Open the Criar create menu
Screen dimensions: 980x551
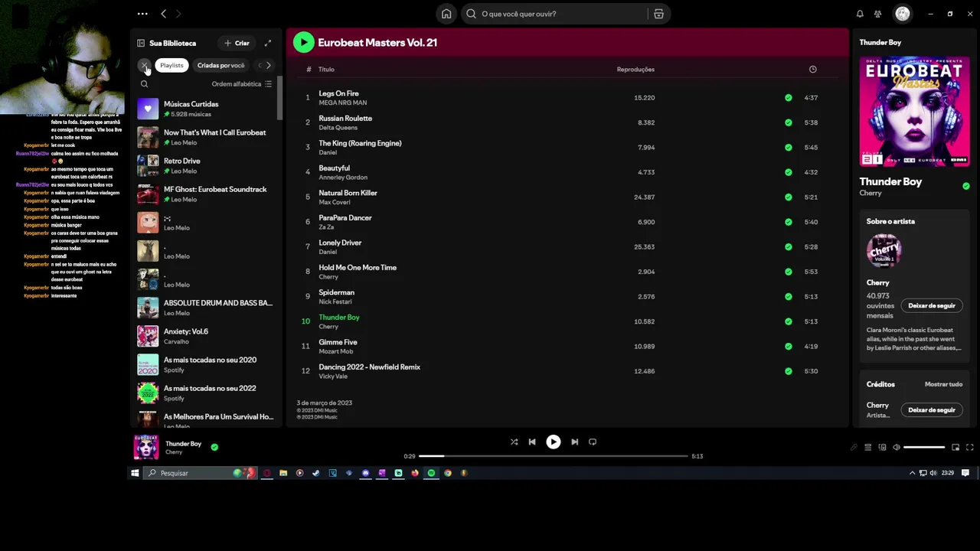pos(237,44)
